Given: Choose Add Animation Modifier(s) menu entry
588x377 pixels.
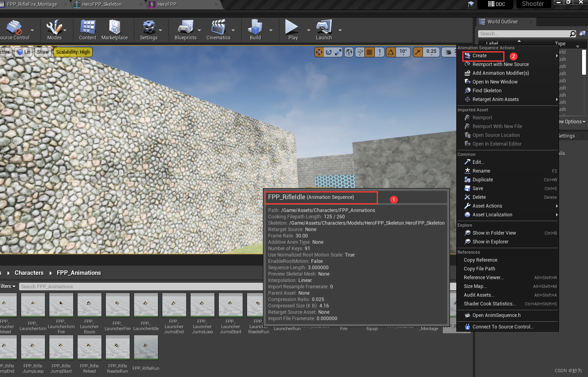Looking at the screenshot, I should coord(508,73).
